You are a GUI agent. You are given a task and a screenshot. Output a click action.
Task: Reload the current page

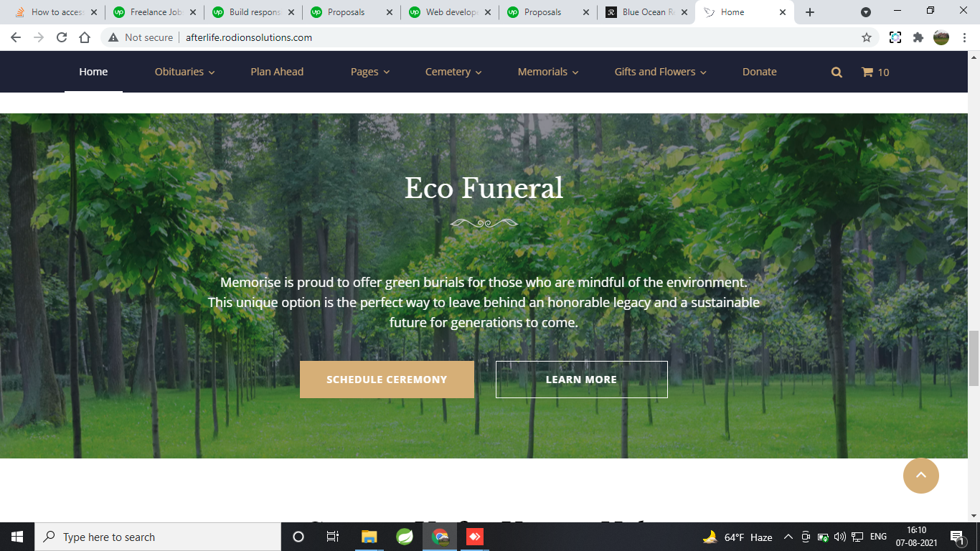tap(62, 37)
